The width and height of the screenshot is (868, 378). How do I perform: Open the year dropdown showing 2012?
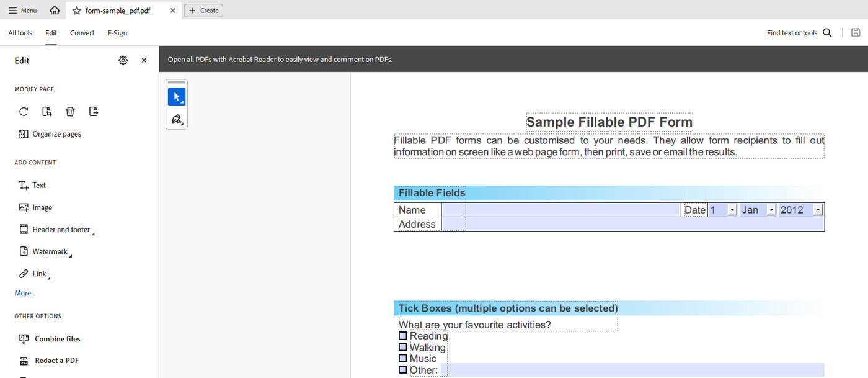818,210
